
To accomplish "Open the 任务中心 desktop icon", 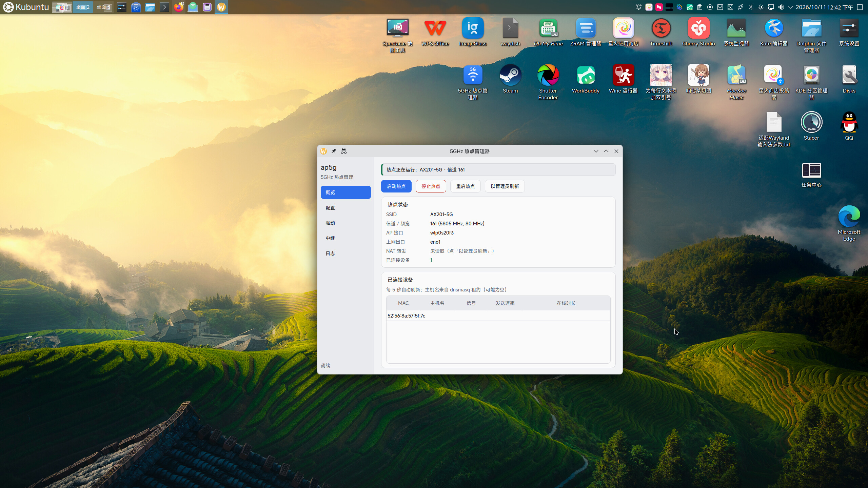I will point(811,175).
